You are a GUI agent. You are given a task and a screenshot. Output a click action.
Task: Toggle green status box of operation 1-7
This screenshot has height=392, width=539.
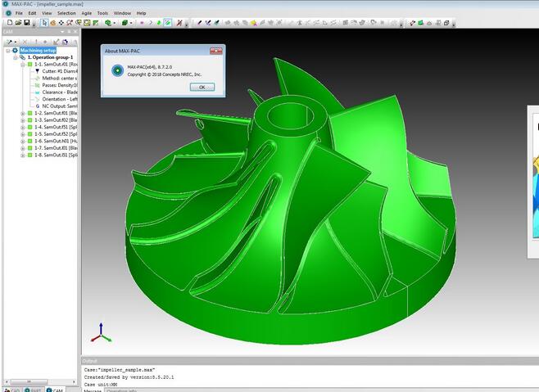(x=30, y=148)
